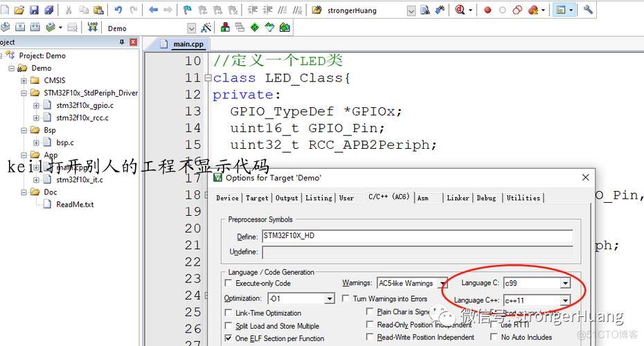Click the Cut scissors icon

click(69, 10)
